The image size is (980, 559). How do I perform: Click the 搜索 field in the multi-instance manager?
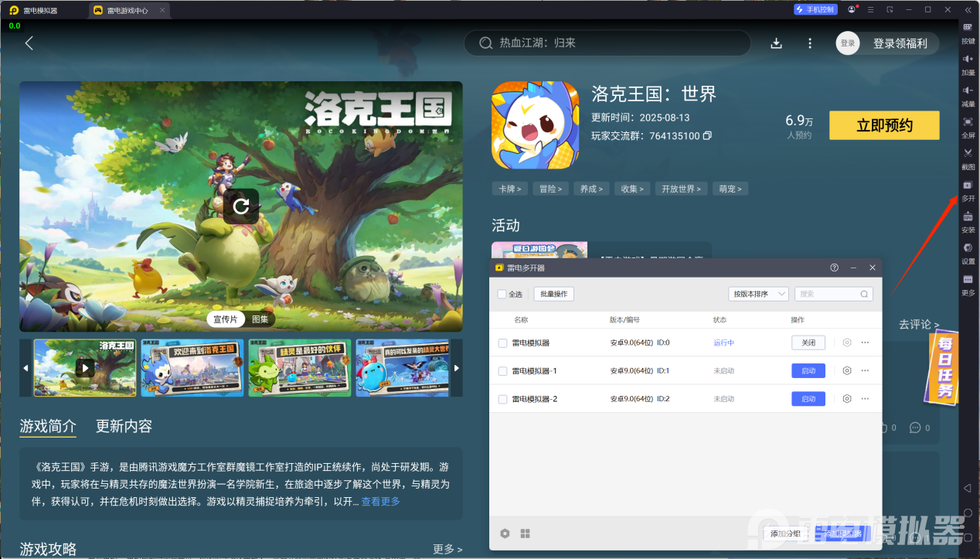834,295
